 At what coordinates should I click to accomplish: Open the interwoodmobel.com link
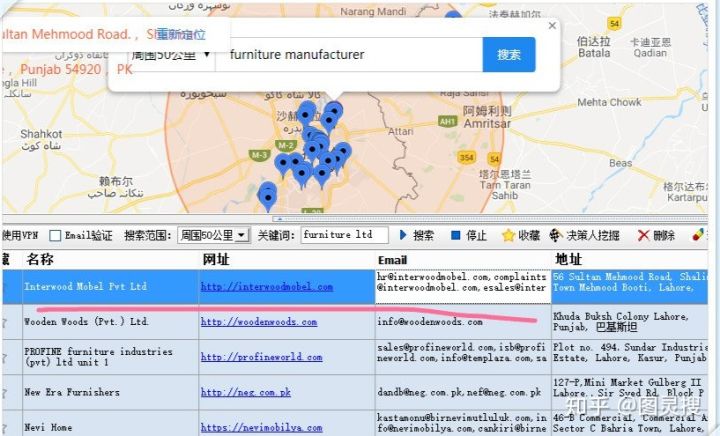point(267,287)
